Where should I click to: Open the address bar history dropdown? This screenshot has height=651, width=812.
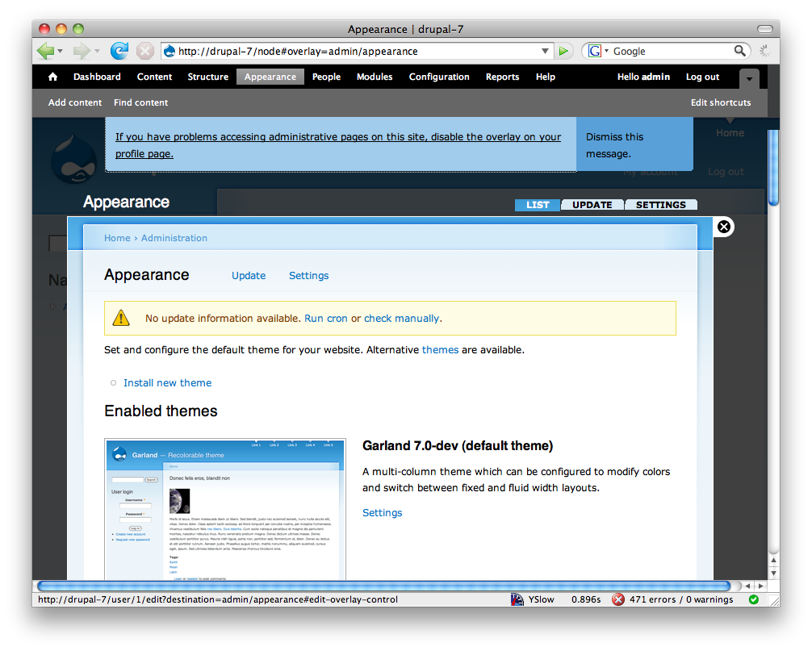546,51
